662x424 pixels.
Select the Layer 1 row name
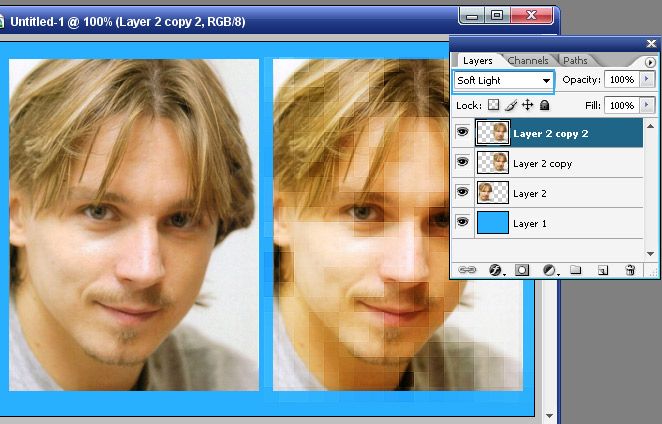[x=530, y=223]
